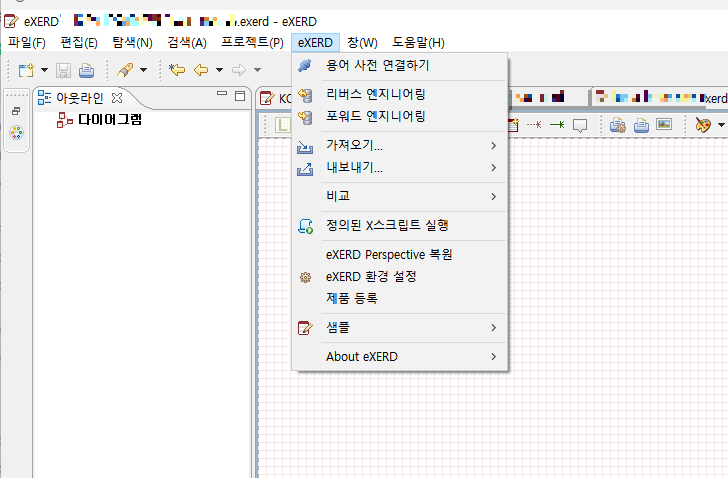Click the Save disk toolbar icon
The width and height of the screenshot is (728, 478).
pos(63,70)
